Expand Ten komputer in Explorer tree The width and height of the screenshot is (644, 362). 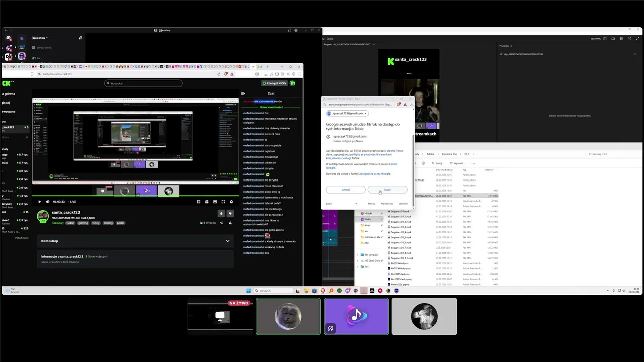tap(358, 255)
